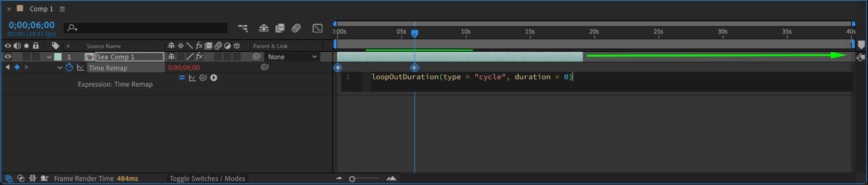
Task: Open the Parent & Link None dropdown
Action: pyautogui.click(x=292, y=57)
